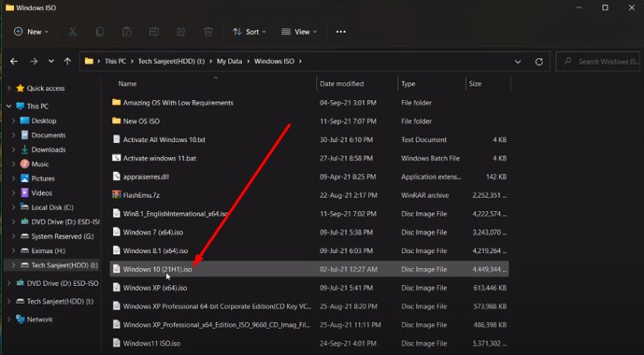
Task: Select Windows 8.1 (x64).iso file
Action: coord(309,250)
